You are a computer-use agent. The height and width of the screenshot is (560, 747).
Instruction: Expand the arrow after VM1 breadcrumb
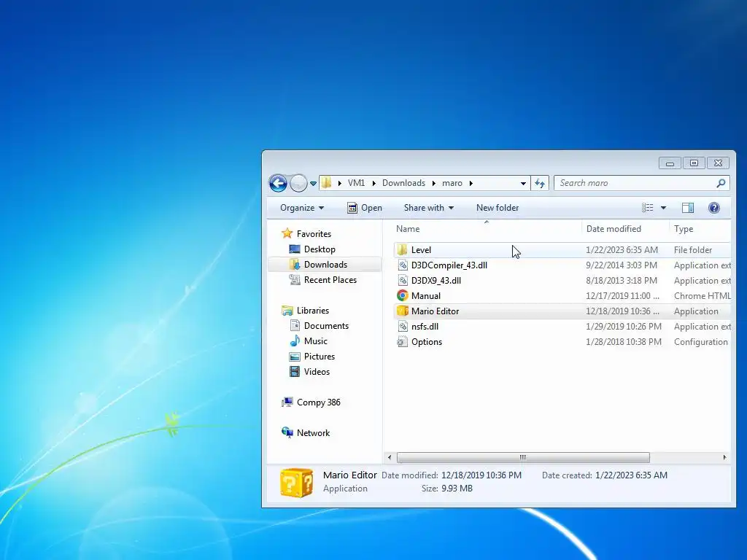point(374,183)
